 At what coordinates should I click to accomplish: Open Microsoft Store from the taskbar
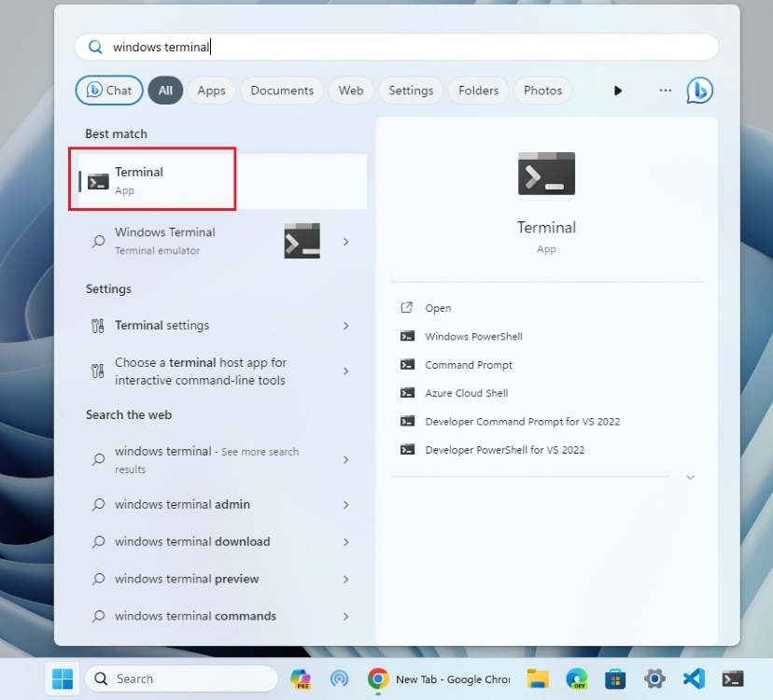(x=616, y=679)
